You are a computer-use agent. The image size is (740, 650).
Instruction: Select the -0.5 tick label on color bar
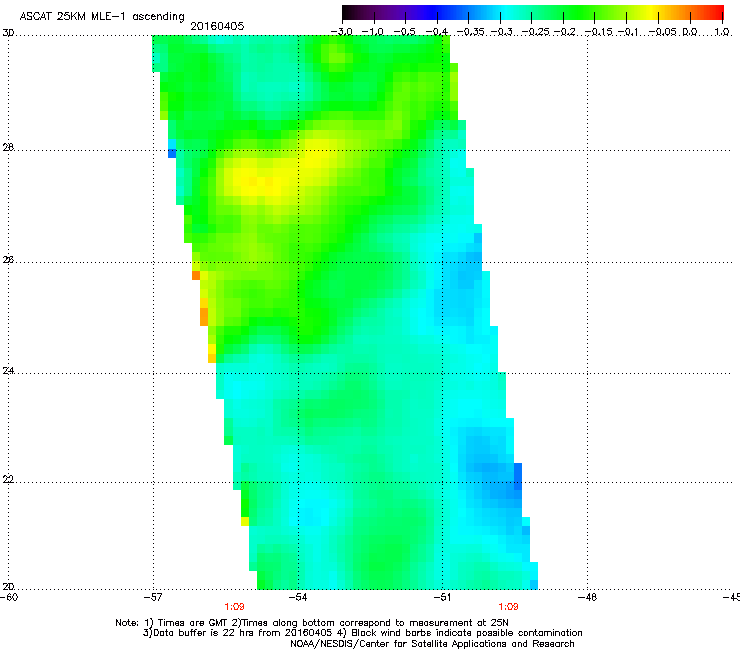pyautogui.click(x=404, y=32)
